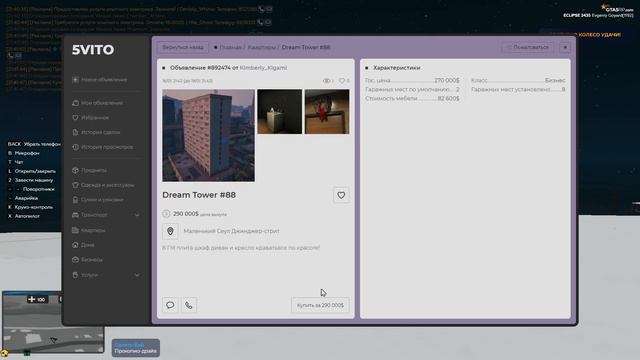Open the 'Услуги' sidebar category
Viewport: 640px width, 360px height.
(85, 275)
